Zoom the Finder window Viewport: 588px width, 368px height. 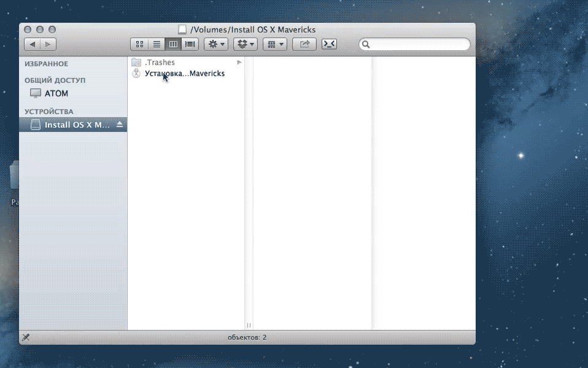pyautogui.click(x=52, y=29)
